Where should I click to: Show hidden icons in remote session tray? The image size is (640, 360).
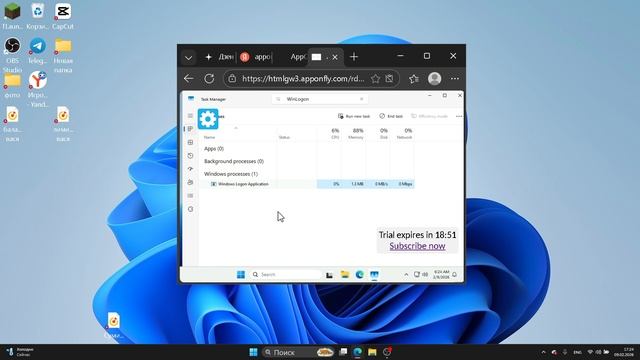pos(406,274)
